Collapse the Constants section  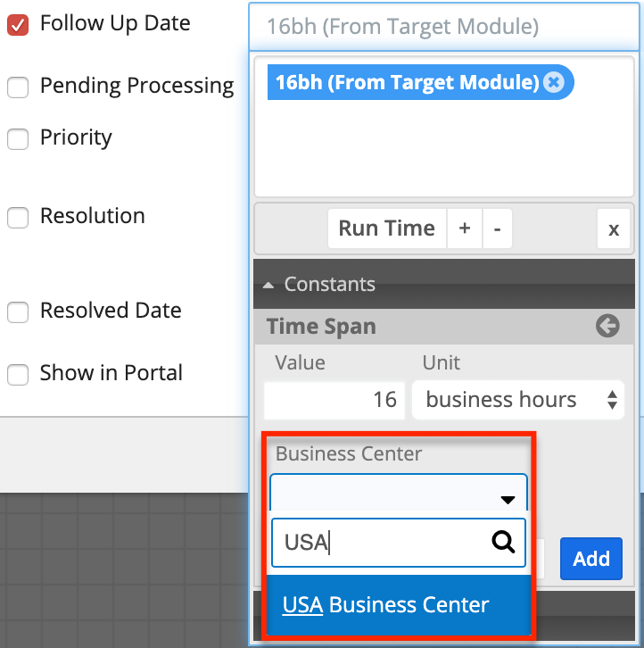coord(318,285)
